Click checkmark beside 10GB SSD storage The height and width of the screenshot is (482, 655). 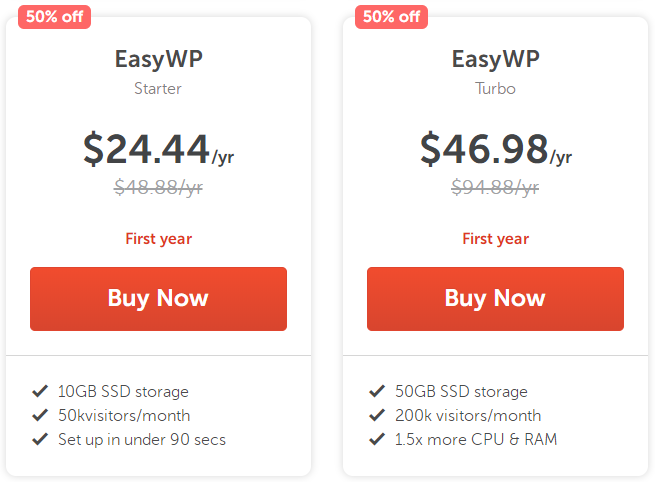pyautogui.click(x=40, y=391)
